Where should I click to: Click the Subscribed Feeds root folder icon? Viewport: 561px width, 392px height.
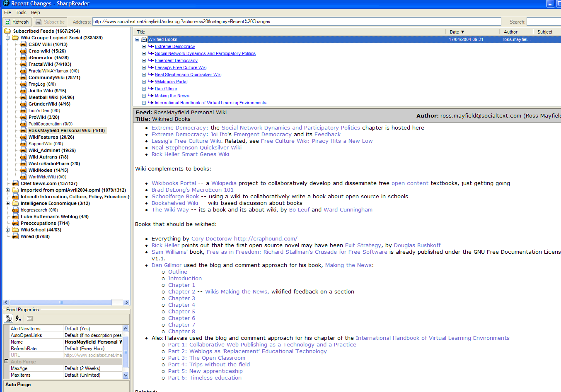tap(7, 31)
